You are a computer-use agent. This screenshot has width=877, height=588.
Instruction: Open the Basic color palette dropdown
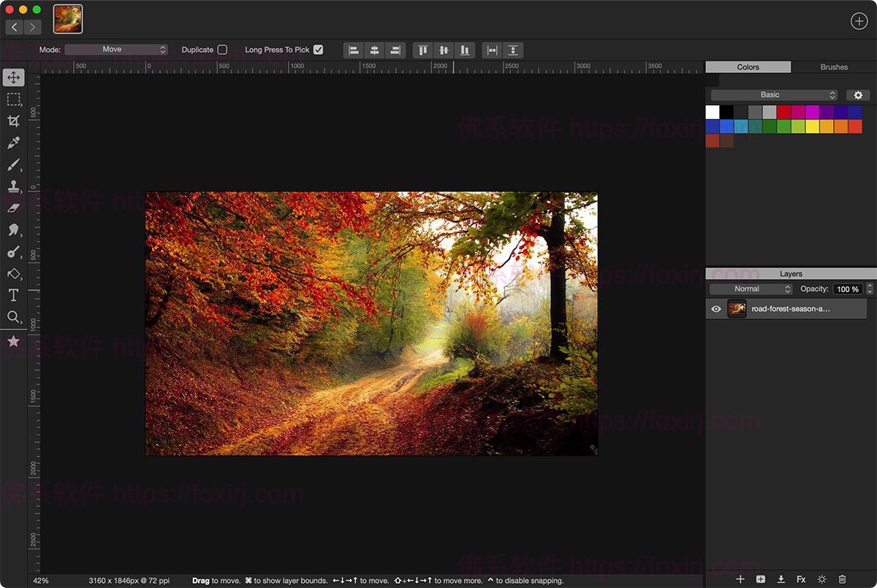[x=772, y=94]
